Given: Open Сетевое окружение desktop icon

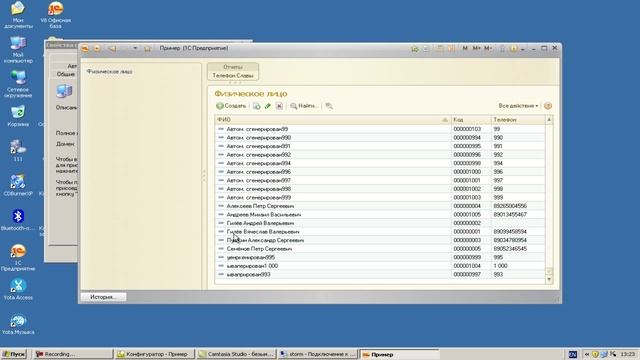Looking at the screenshot, I should 18,84.
